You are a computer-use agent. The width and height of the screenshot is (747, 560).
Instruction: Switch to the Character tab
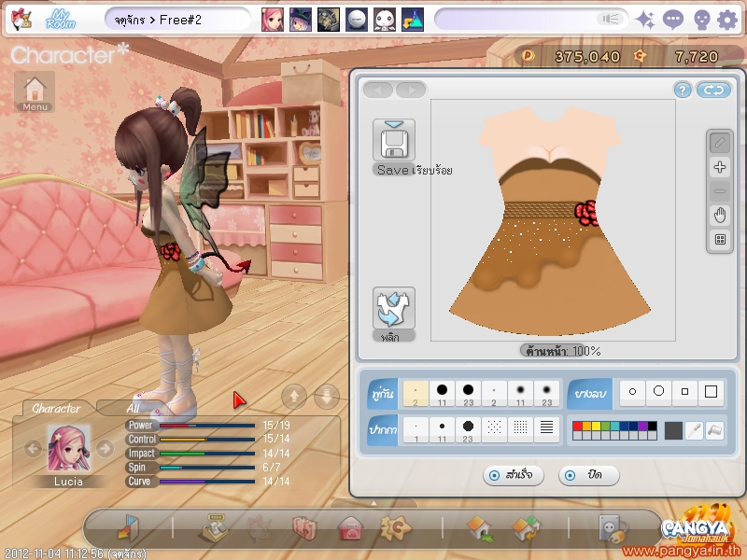click(56, 409)
